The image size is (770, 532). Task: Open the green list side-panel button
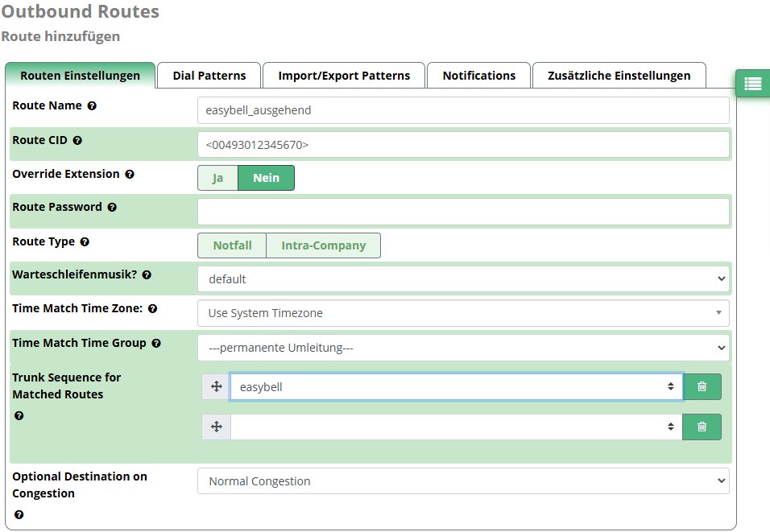[x=752, y=84]
